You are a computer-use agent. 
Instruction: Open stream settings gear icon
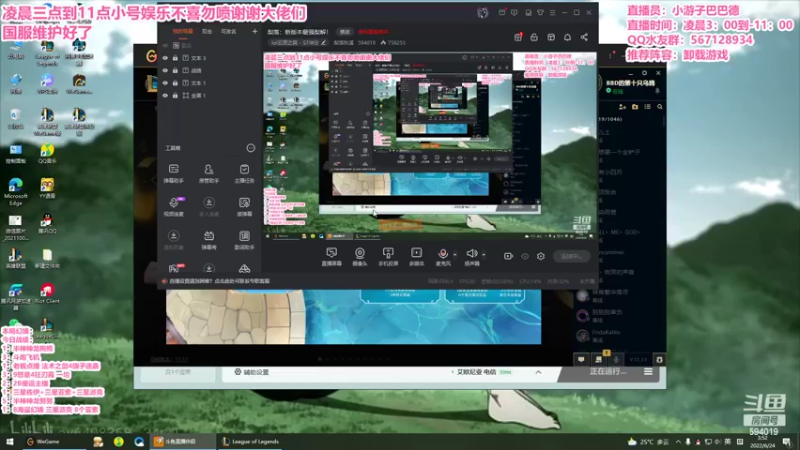click(541, 256)
